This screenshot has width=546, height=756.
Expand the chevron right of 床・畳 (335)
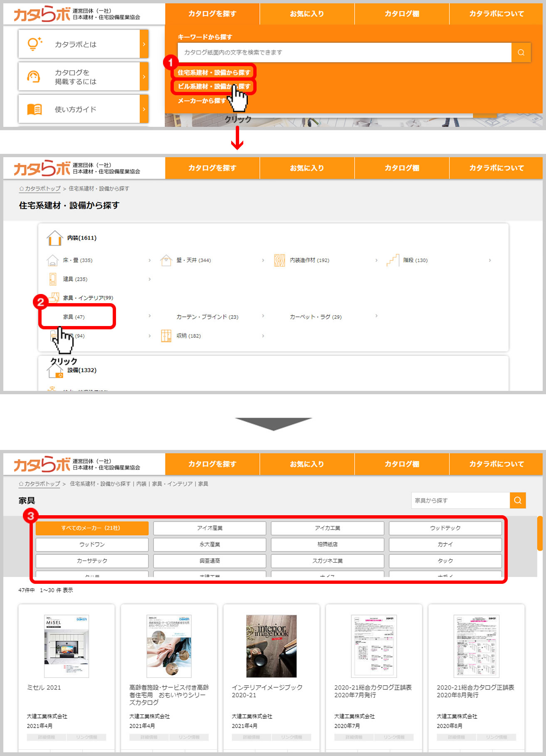coord(150,260)
